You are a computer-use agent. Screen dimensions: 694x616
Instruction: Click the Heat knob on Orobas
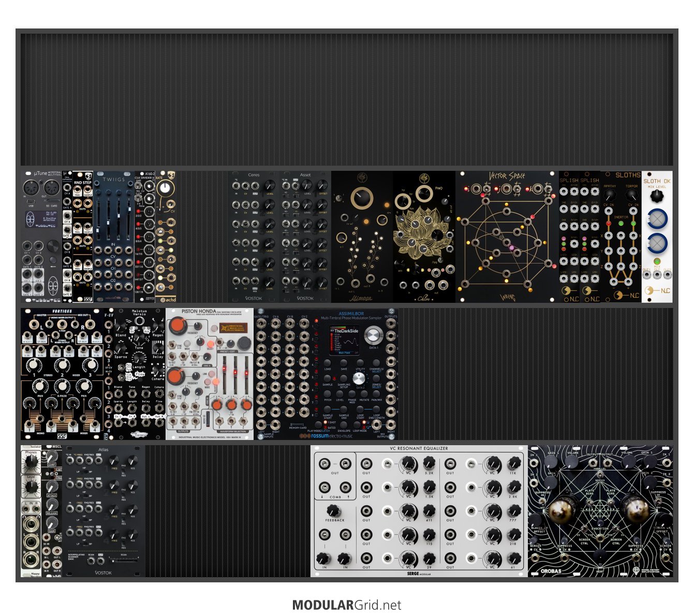600,557
